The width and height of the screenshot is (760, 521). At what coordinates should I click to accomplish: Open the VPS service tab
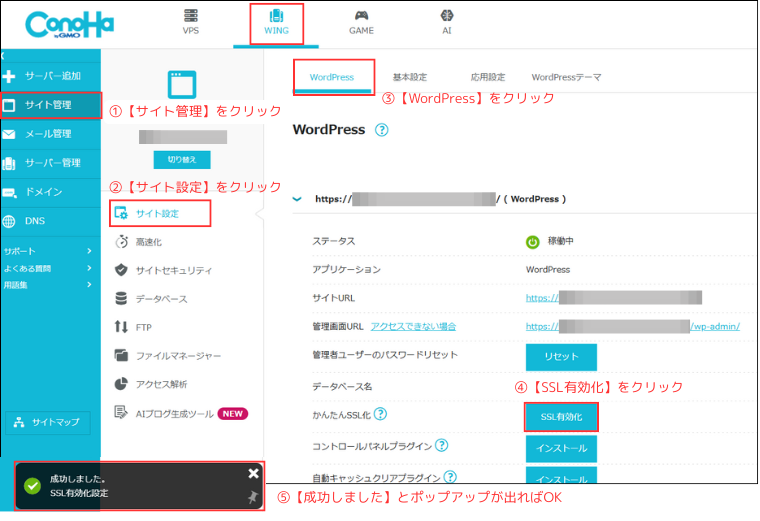click(x=190, y=22)
